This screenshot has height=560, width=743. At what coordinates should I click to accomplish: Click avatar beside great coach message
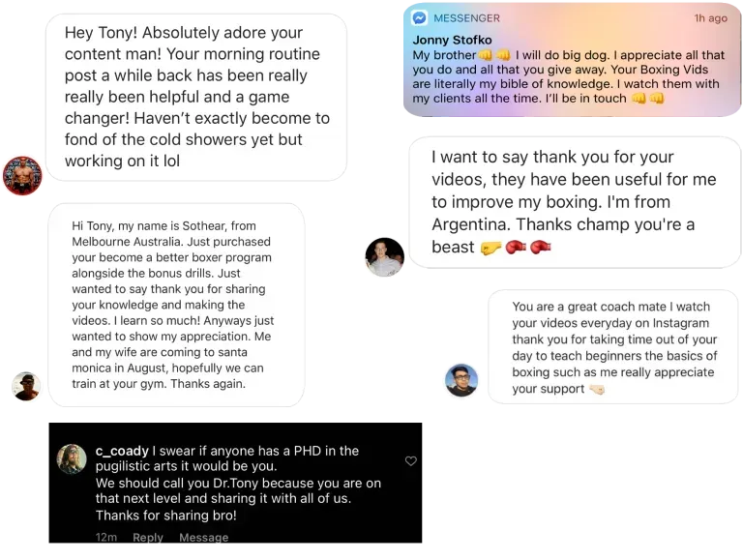pyautogui.click(x=461, y=380)
